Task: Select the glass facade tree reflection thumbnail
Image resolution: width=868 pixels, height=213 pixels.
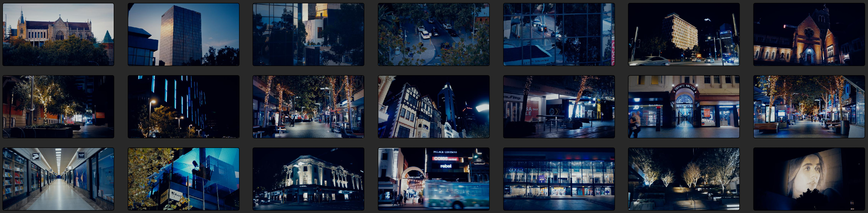Action: [309, 34]
